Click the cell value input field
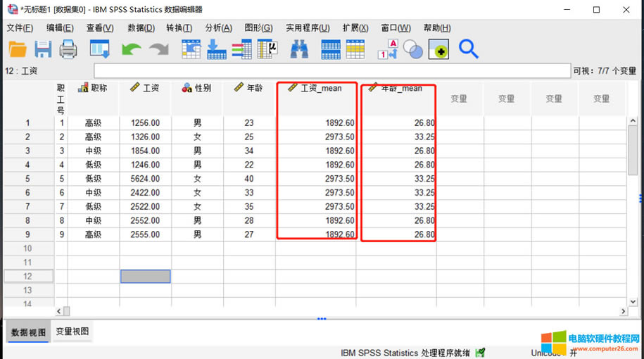This screenshot has height=359, width=644. point(331,71)
